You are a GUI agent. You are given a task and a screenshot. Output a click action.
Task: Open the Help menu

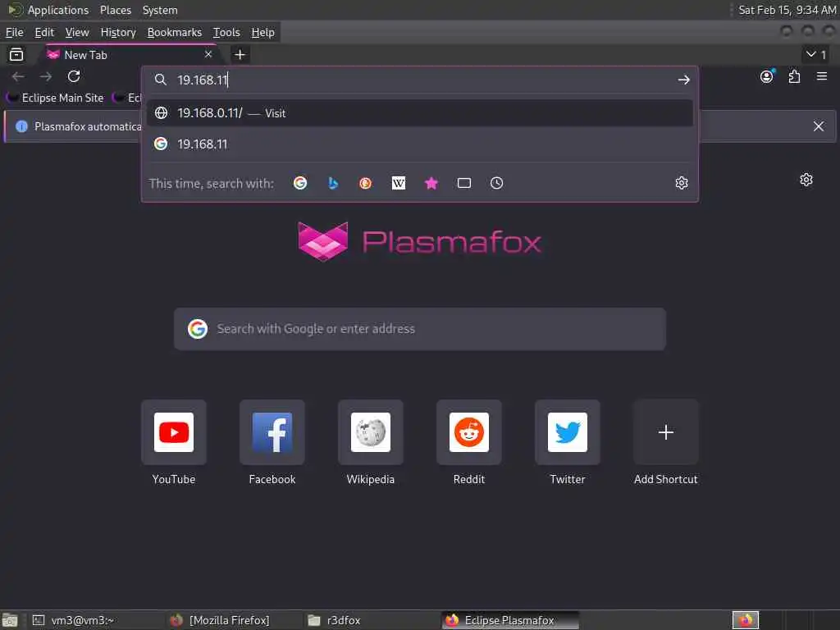(263, 32)
